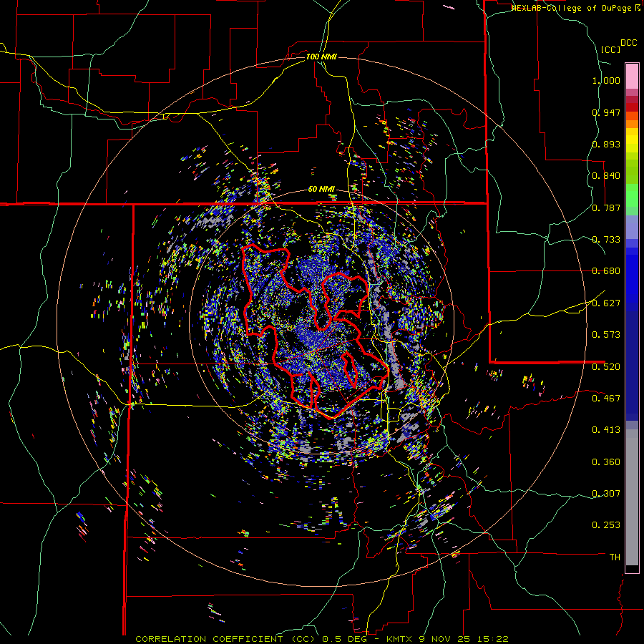The image size is (644, 644).
Task: Pick the bright green segment of the color scale
Action: coord(632,195)
